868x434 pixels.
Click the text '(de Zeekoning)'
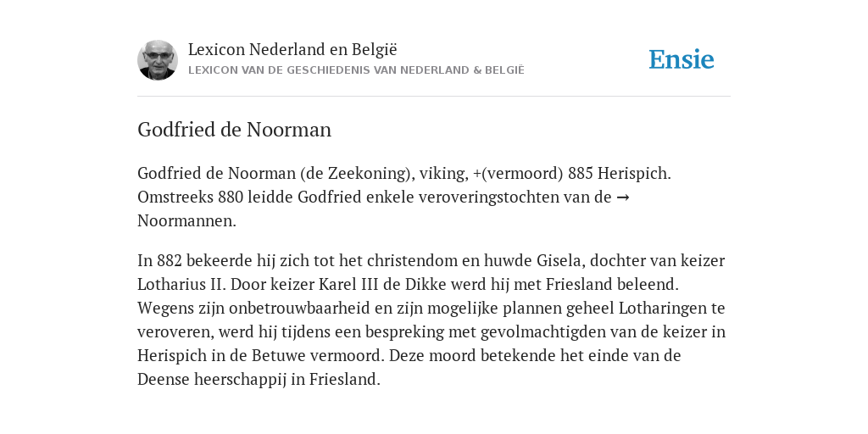(x=358, y=173)
